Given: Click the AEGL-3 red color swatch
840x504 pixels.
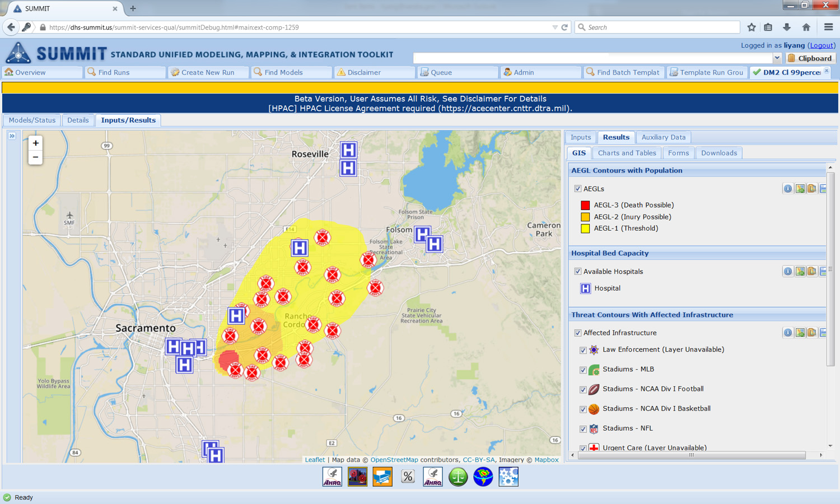Looking at the screenshot, I should (585, 205).
